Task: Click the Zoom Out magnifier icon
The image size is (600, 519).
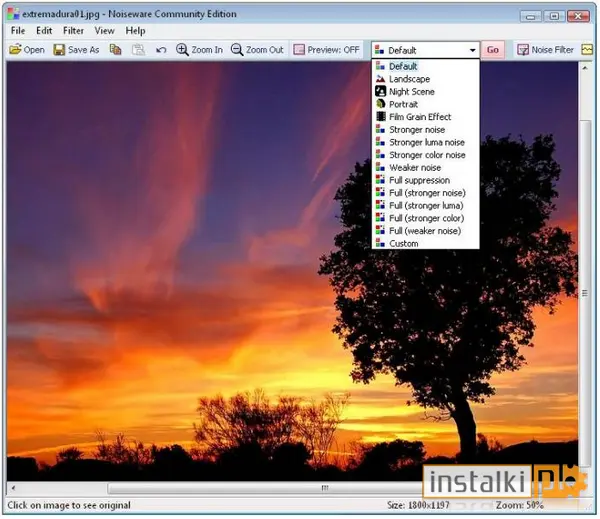Action: 237,50
